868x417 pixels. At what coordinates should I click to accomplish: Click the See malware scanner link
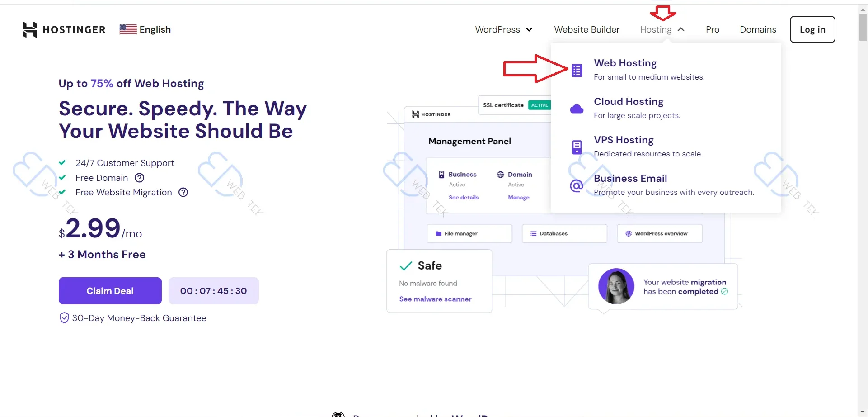(435, 299)
